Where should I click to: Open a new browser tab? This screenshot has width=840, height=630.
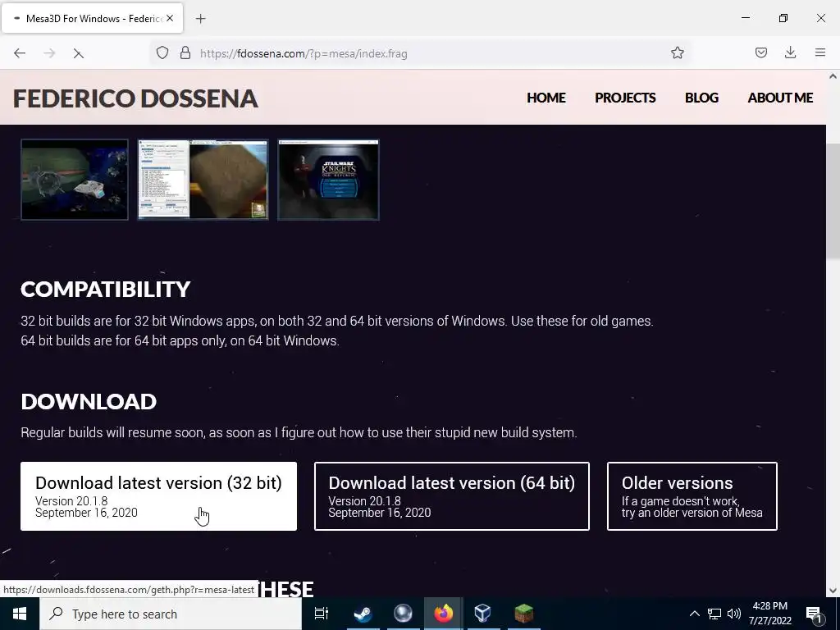click(x=200, y=19)
